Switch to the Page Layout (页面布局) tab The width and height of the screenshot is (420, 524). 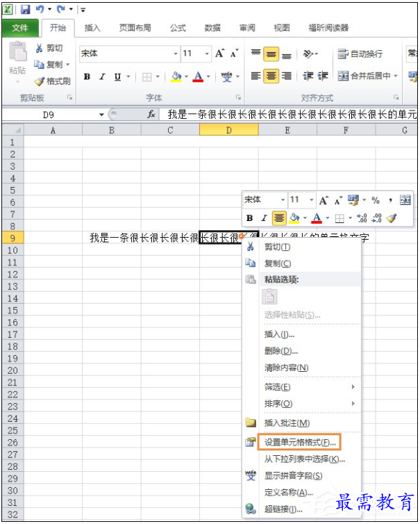pos(135,28)
